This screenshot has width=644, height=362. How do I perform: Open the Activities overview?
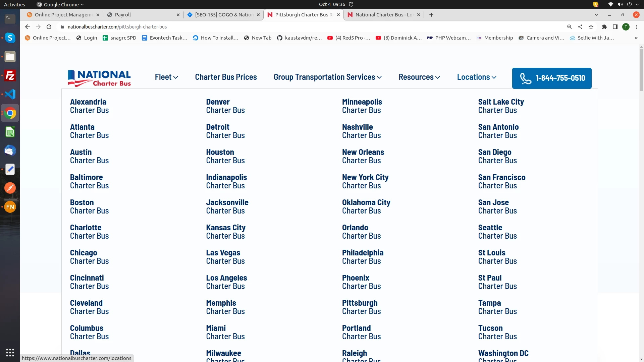(14, 4)
